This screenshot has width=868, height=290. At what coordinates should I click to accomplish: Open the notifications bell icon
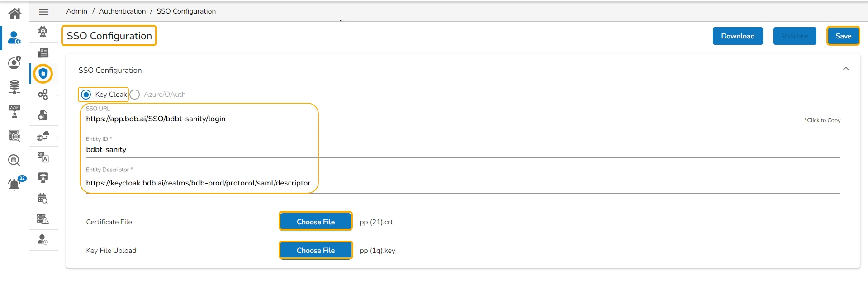[x=14, y=184]
